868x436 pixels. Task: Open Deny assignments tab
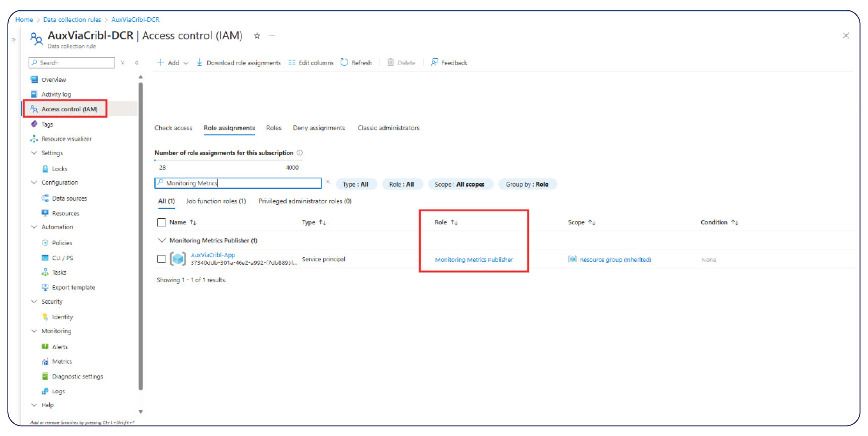click(x=319, y=128)
